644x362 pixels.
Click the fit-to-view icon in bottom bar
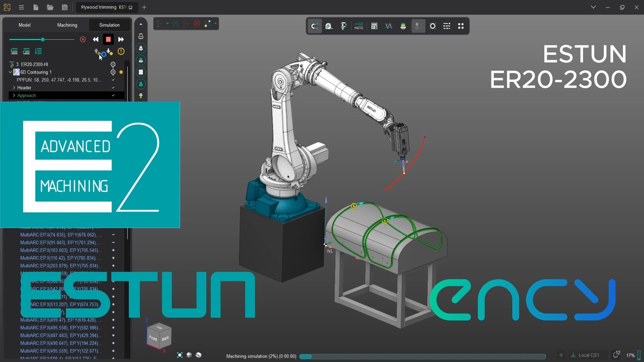180,355
